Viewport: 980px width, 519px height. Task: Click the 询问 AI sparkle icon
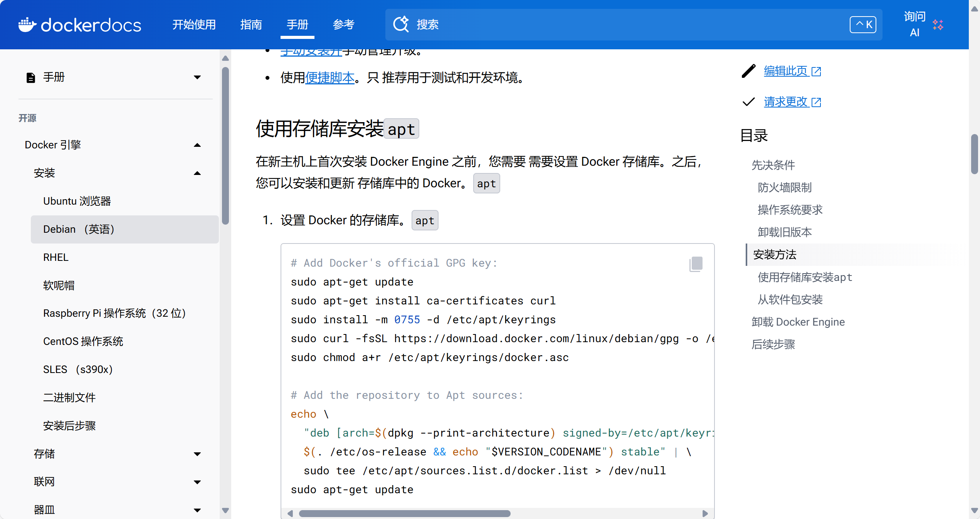tap(938, 25)
